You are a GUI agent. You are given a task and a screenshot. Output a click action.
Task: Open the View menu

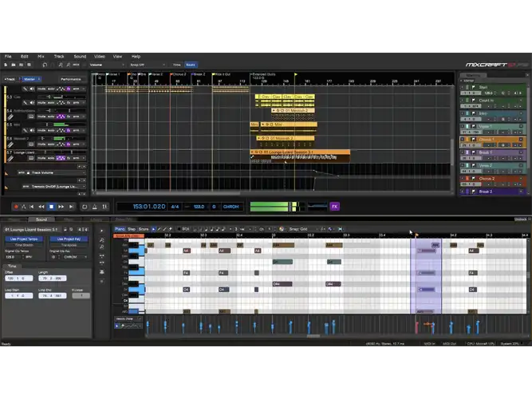117,57
